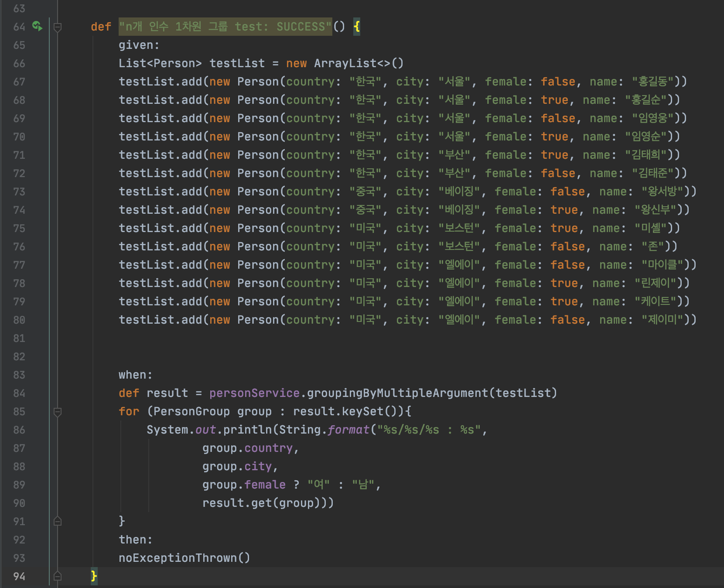Image resolution: width=724 pixels, height=588 pixels.
Task: Click the test method name string "n개 인수 1차원 그룹 test: SUCCESS"
Action: (225, 27)
